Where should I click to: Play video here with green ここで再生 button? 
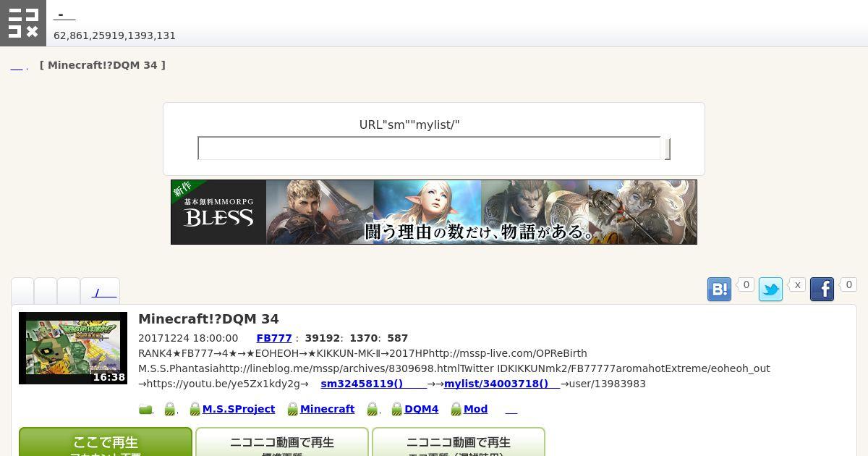tap(106, 442)
